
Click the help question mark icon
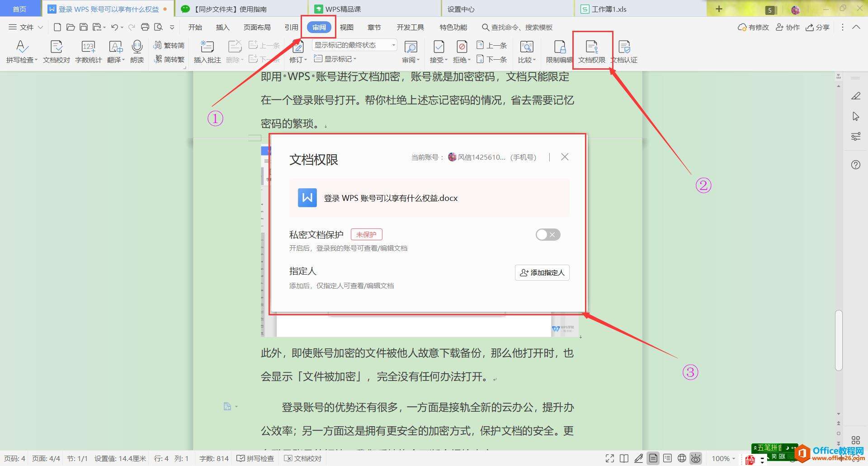coord(856,165)
